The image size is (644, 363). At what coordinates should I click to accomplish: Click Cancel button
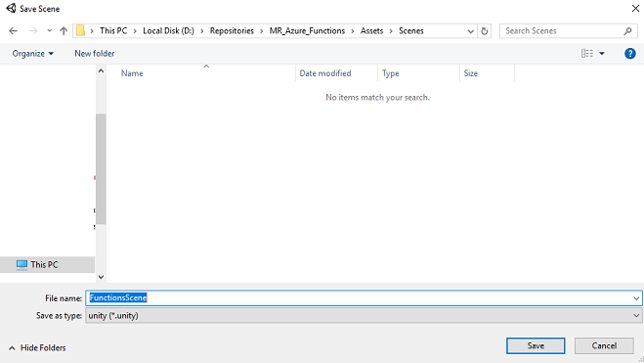click(604, 345)
